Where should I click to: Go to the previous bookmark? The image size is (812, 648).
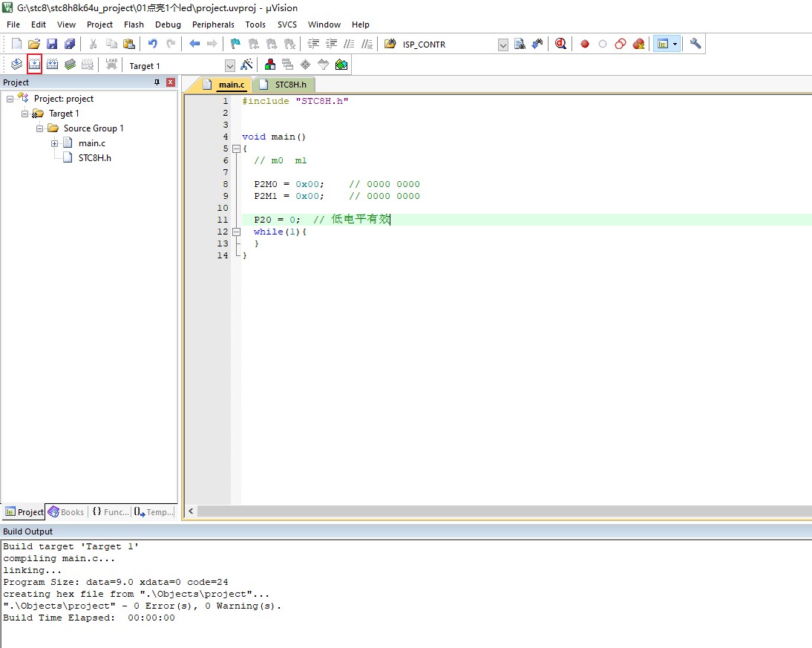[254, 44]
